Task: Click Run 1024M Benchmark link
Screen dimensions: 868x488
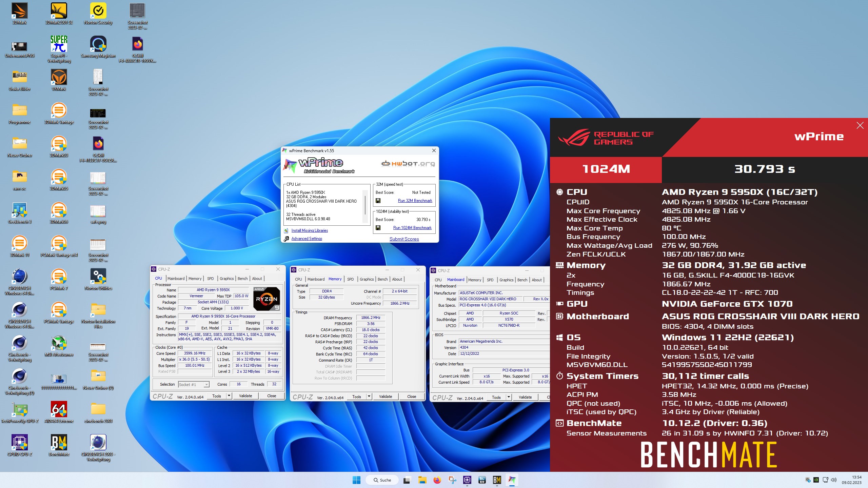Action: pos(412,228)
